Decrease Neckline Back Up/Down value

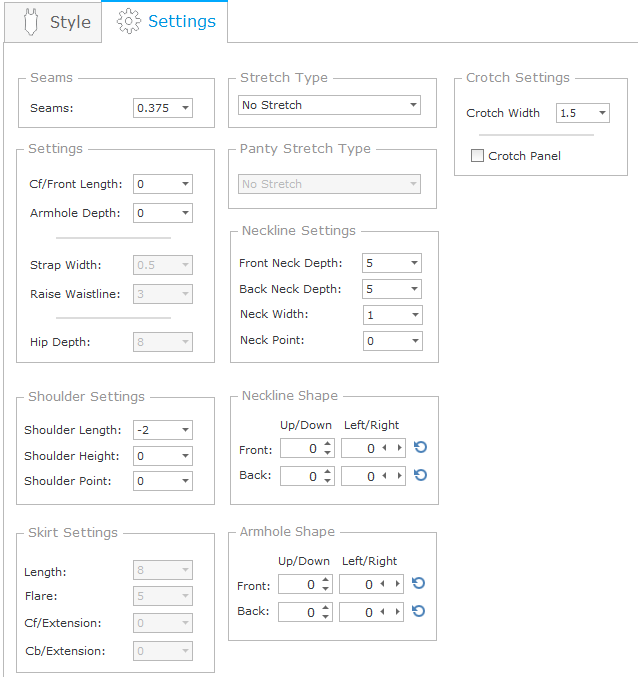click(327, 481)
